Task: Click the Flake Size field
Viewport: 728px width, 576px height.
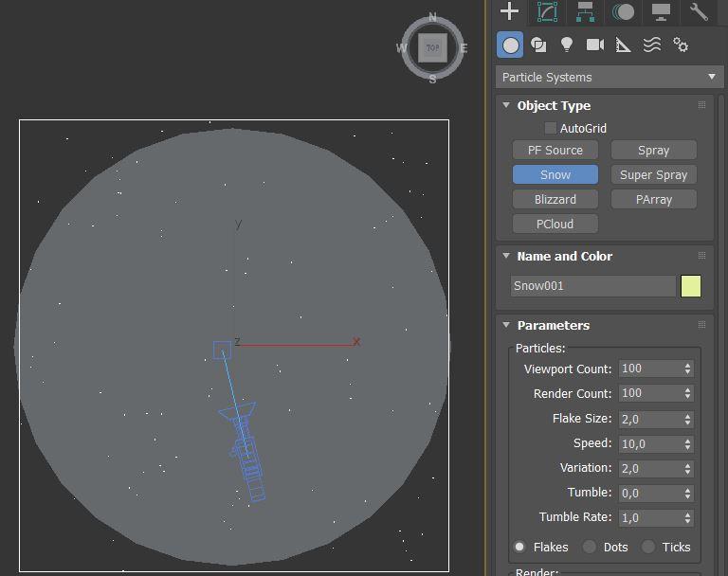Action: 650,419
